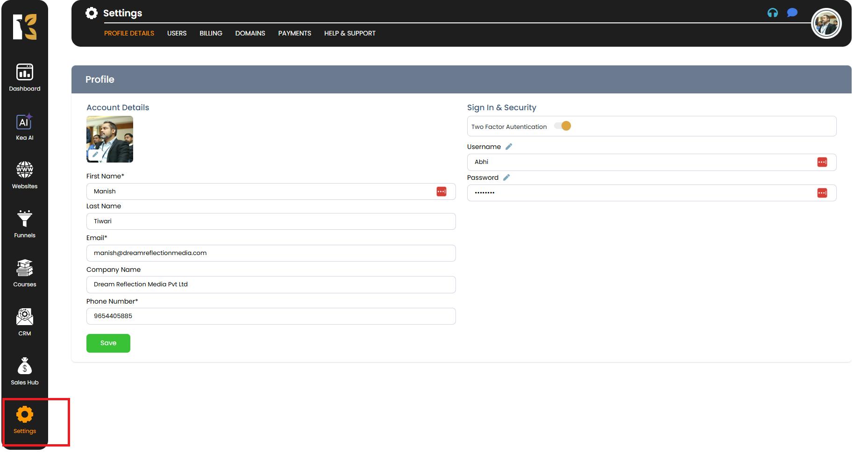The width and height of the screenshot is (868, 454).
Task: Click the top-right user avatar
Action: [x=826, y=23]
